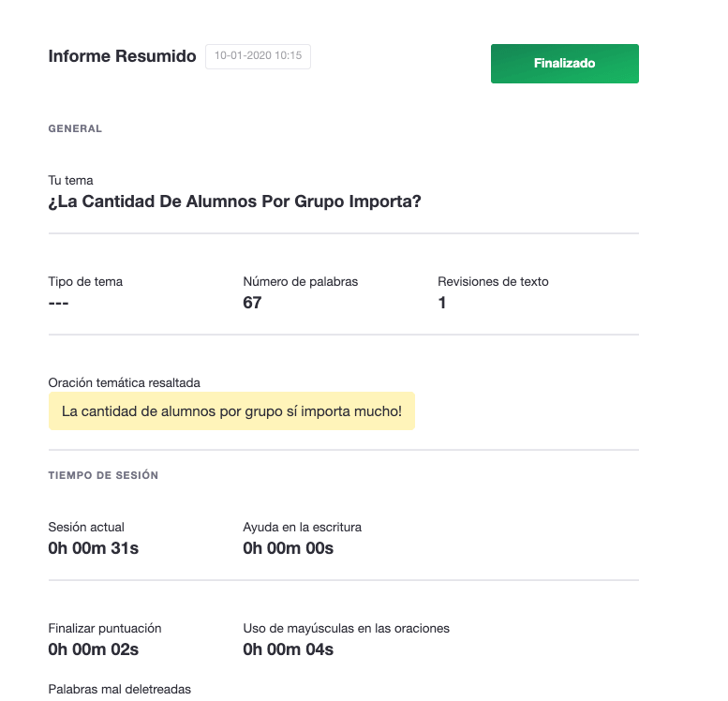Click the Sesión actual label
This screenshot has height=701, width=728.
click(86, 528)
